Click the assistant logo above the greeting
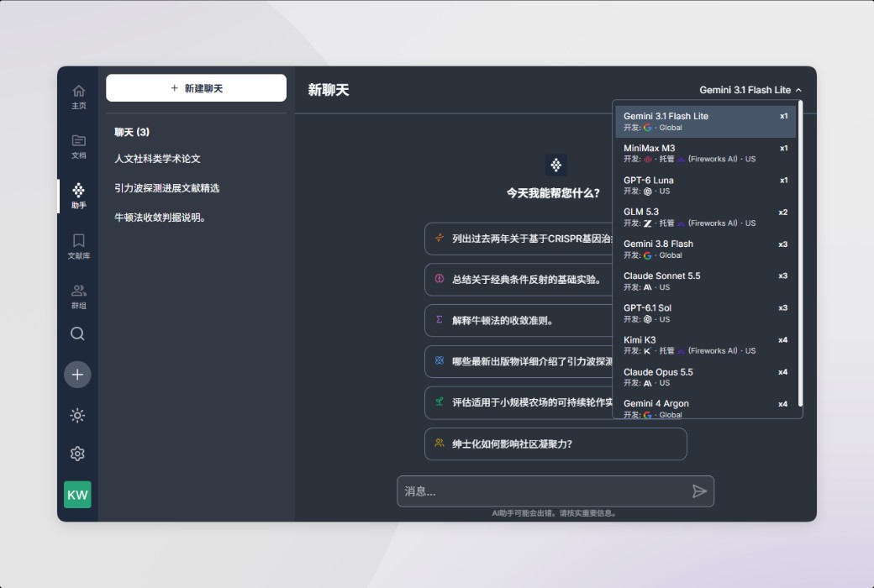Viewport: 874px width, 588px height. [x=555, y=165]
